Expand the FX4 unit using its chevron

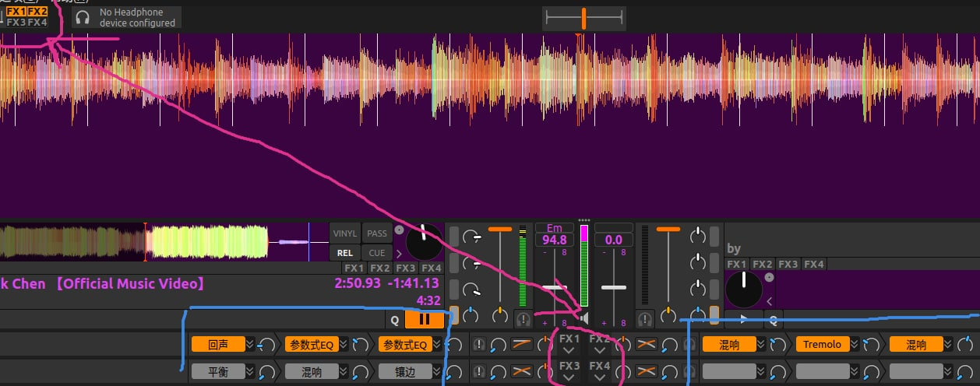pos(599,377)
